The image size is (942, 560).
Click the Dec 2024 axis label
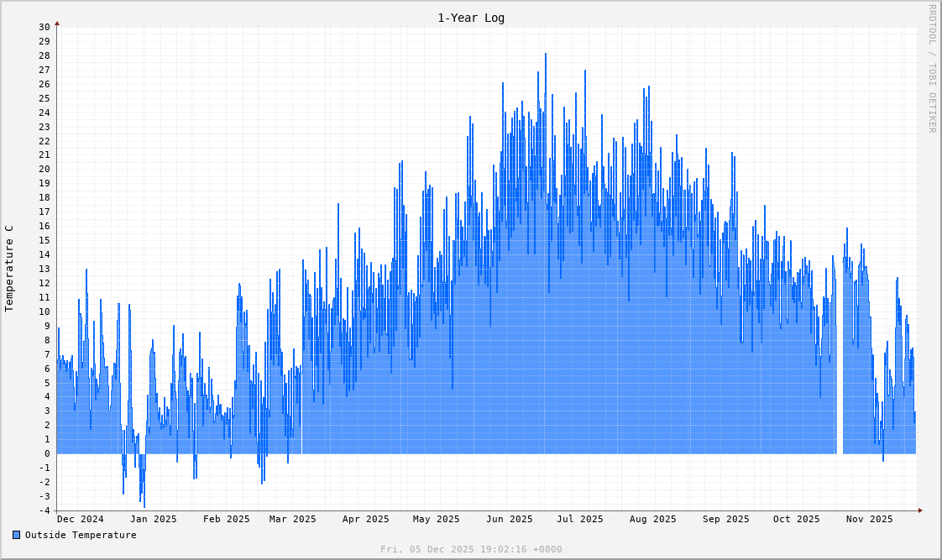(82, 519)
